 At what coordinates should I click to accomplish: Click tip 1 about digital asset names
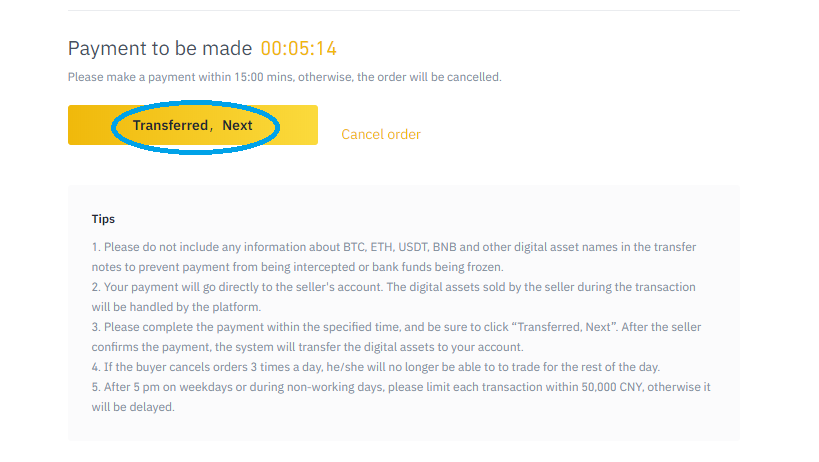(x=394, y=257)
